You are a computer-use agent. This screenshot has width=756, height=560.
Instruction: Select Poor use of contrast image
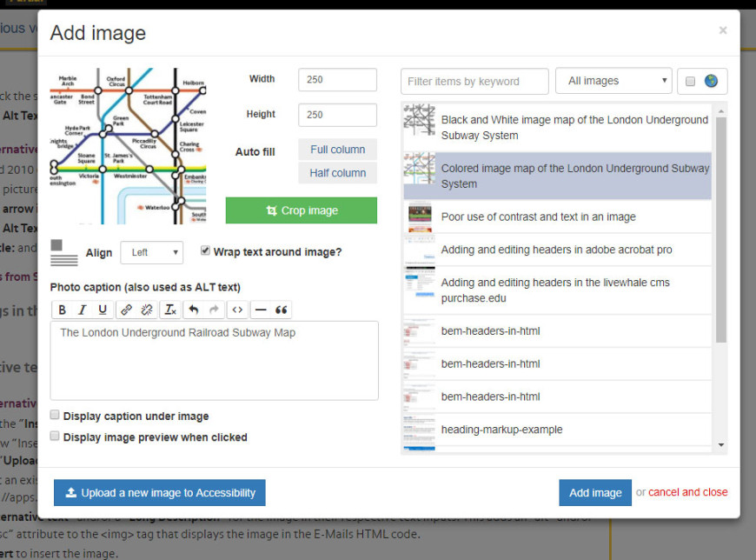(557, 217)
